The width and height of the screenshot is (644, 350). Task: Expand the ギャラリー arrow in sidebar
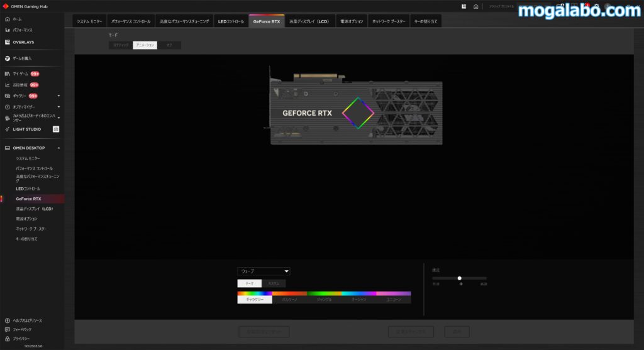58,96
